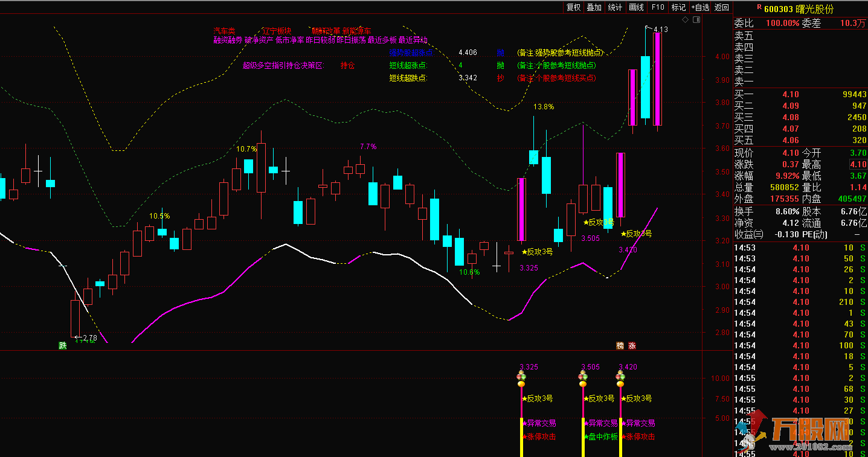Click the signal-light icon under 3.420
This screenshot has height=457, width=868.
(x=620, y=379)
